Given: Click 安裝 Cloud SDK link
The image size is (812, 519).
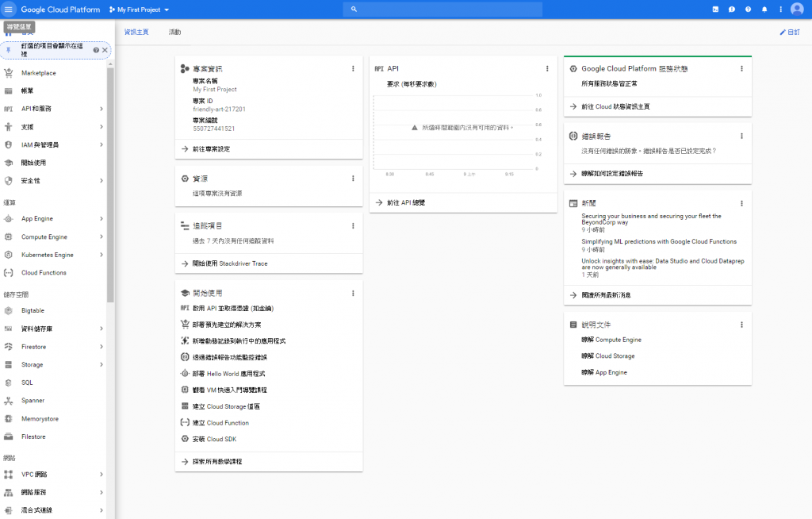Looking at the screenshot, I should tap(214, 439).
